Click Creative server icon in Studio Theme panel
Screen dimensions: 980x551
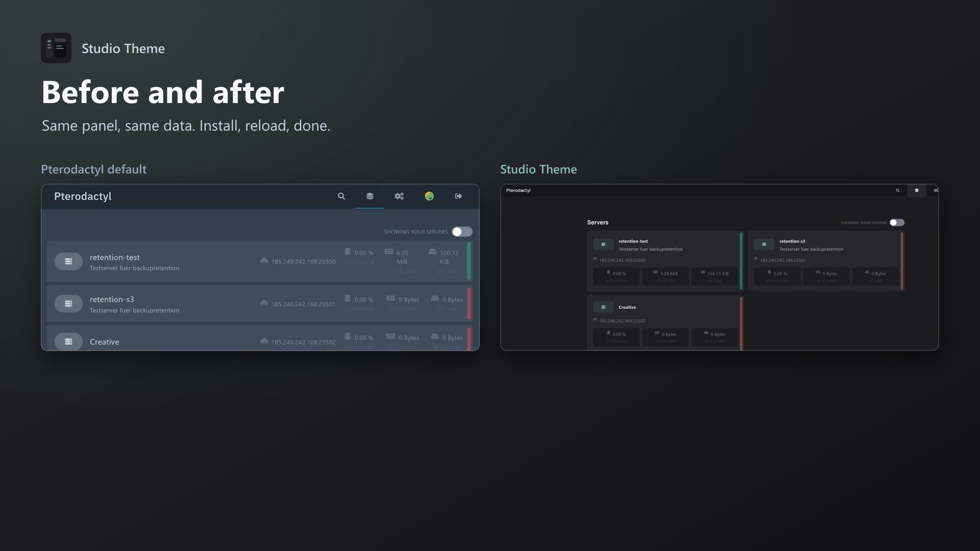[x=603, y=307]
